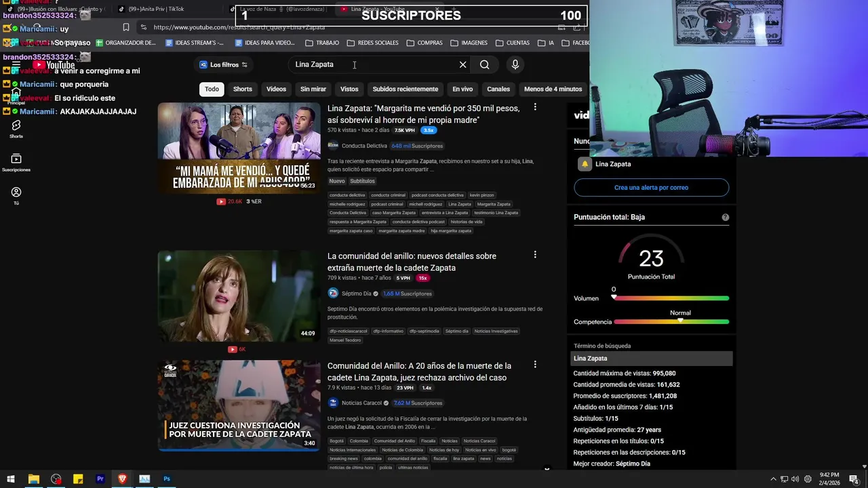Screen dimensions: 868x488
Task: Bookmark this page in address bar
Action: pos(126,27)
